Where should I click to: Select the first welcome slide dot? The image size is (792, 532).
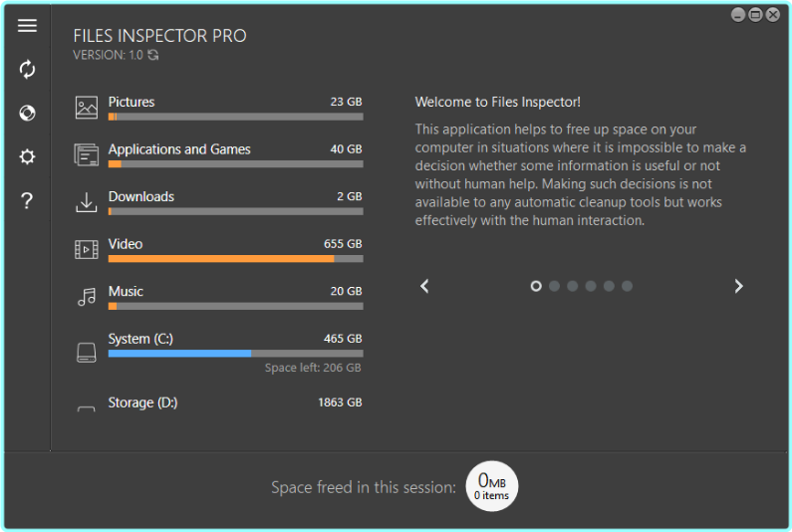click(536, 286)
